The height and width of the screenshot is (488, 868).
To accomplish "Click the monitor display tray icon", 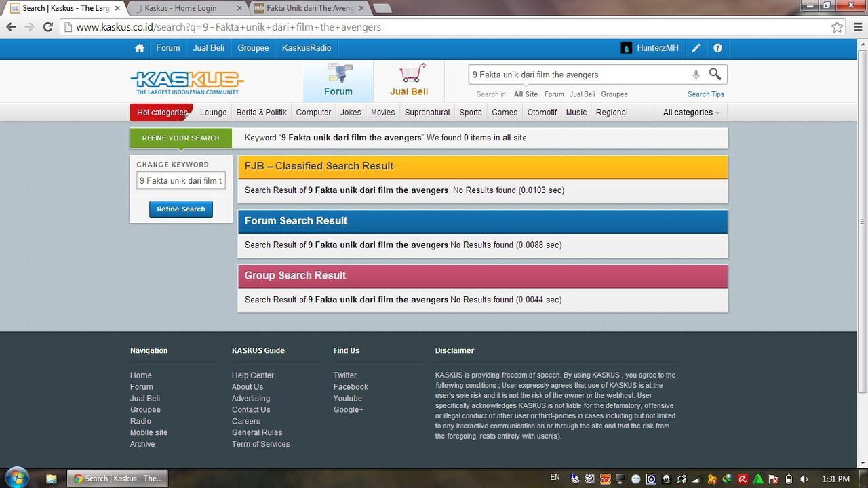I will pyautogui.click(x=620, y=479).
